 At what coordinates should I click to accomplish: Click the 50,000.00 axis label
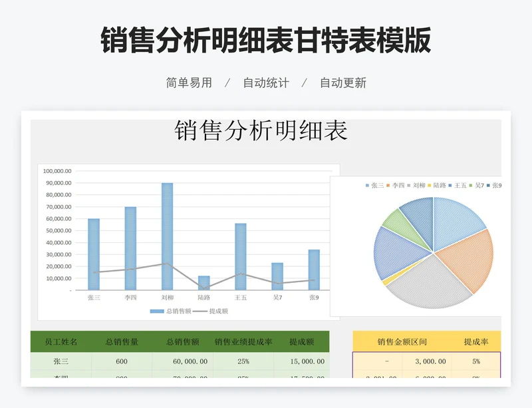click(59, 231)
